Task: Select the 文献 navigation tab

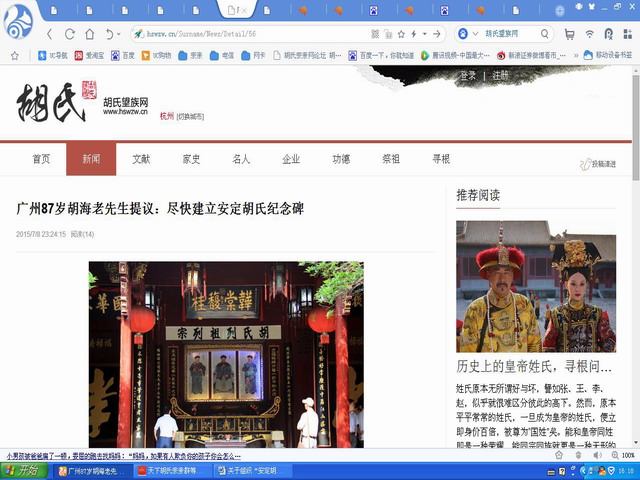Action: coord(141,159)
